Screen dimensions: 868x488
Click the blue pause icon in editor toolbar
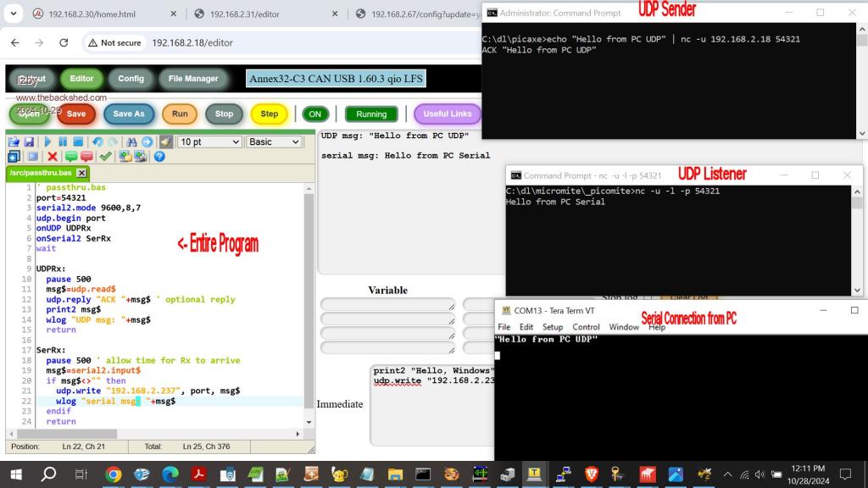[x=63, y=142]
